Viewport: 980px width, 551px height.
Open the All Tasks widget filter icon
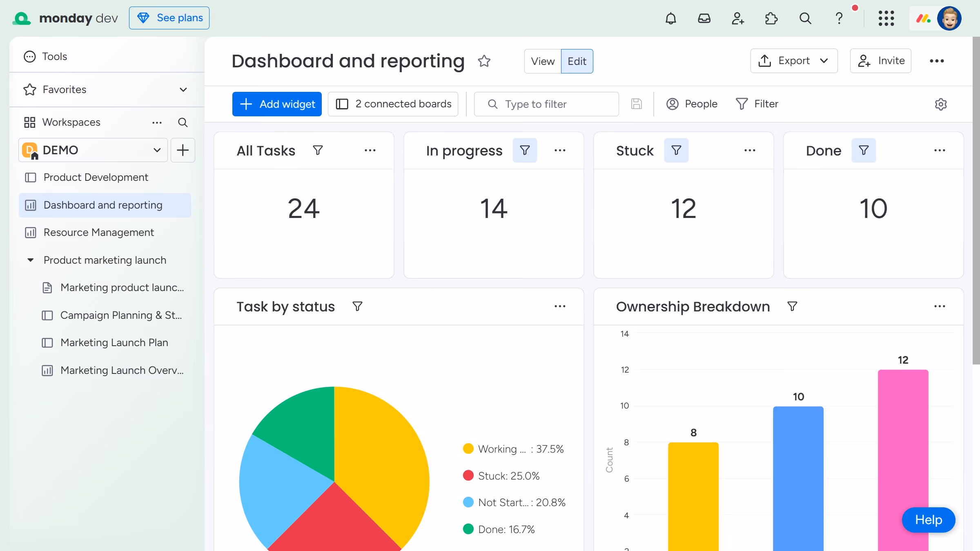coord(318,151)
